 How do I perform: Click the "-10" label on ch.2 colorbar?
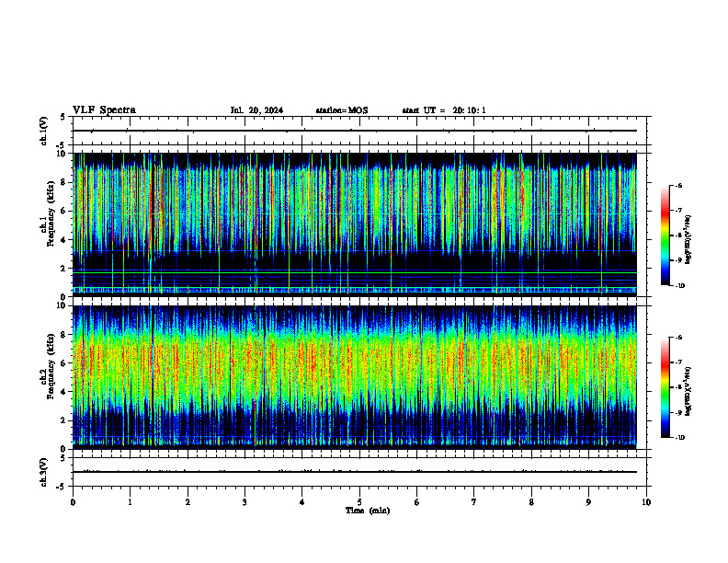[x=680, y=438]
